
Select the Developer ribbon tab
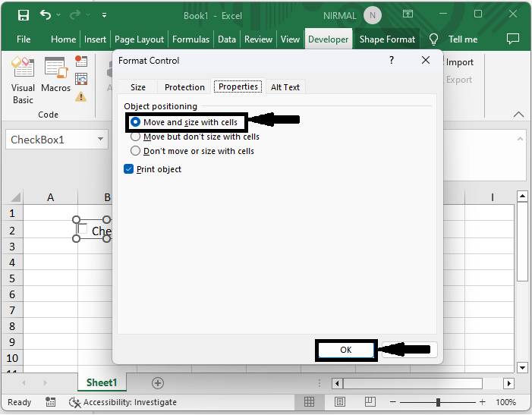328,39
